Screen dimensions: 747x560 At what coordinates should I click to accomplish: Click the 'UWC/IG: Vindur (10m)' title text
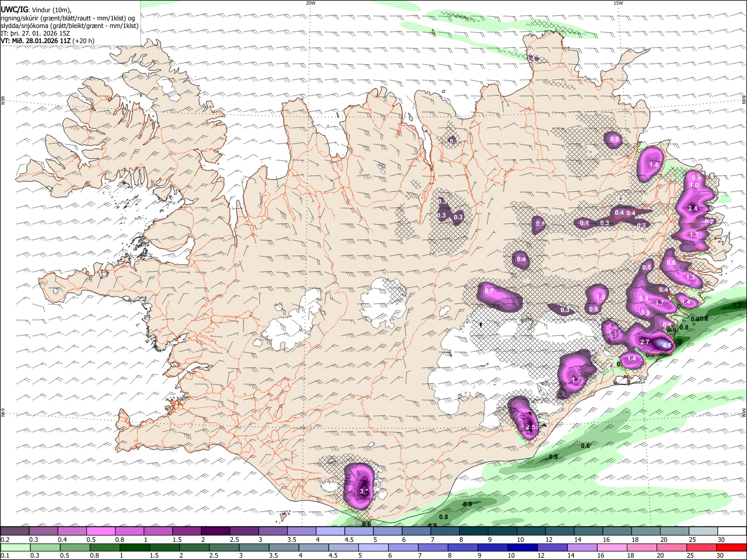pos(36,10)
